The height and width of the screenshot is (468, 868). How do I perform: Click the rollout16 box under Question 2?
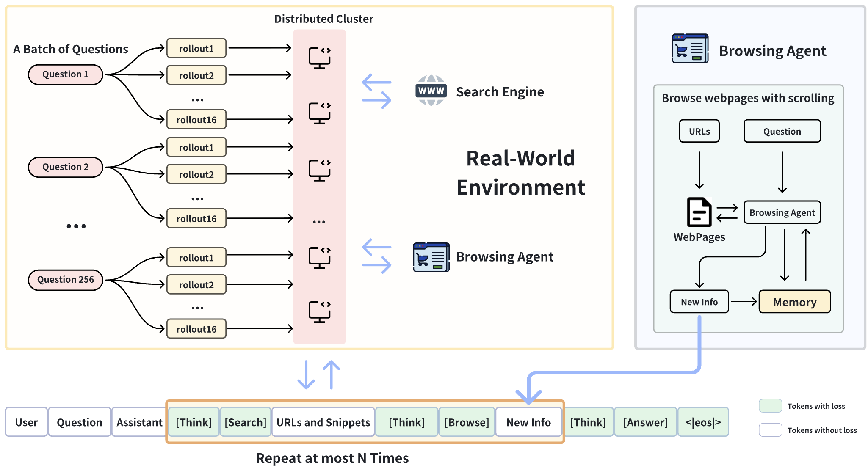(196, 219)
